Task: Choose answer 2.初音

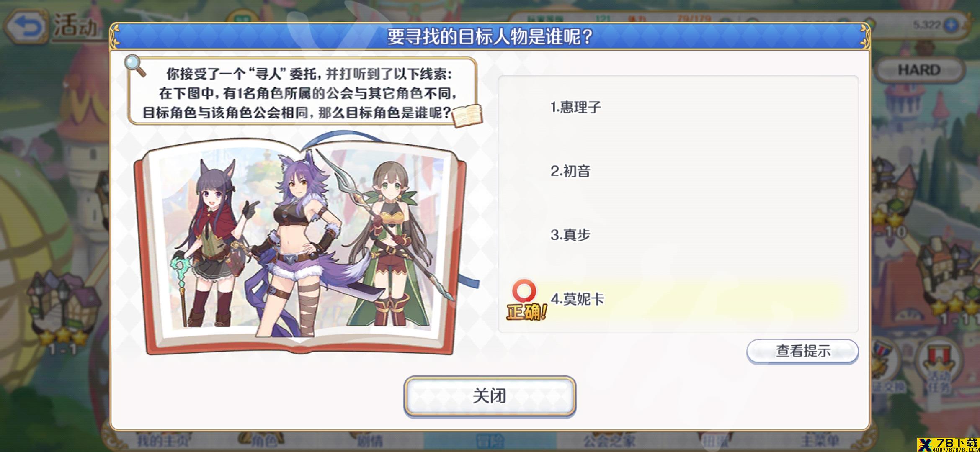Action: (x=678, y=171)
